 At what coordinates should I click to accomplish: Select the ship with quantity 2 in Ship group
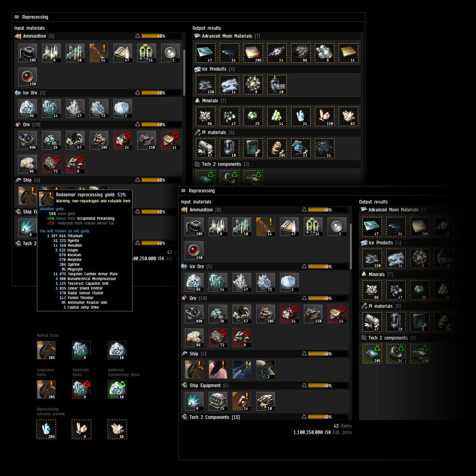(x=265, y=369)
